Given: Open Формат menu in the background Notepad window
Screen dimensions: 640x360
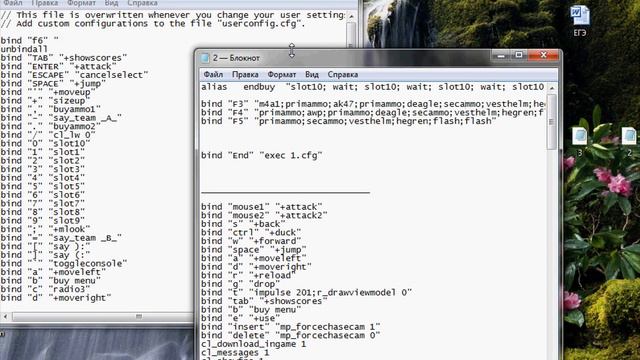Looking at the screenshot, I should pos(81,3).
